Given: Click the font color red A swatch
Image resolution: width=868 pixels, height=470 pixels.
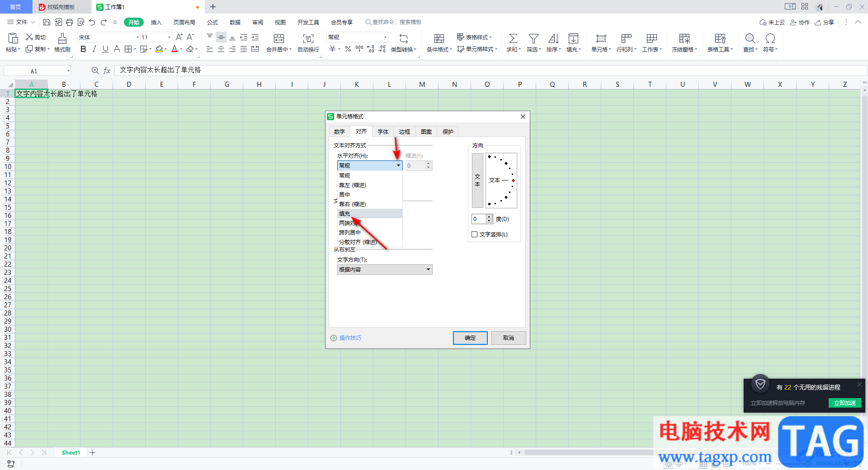Looking at the screenshot, I should (175, 49).
